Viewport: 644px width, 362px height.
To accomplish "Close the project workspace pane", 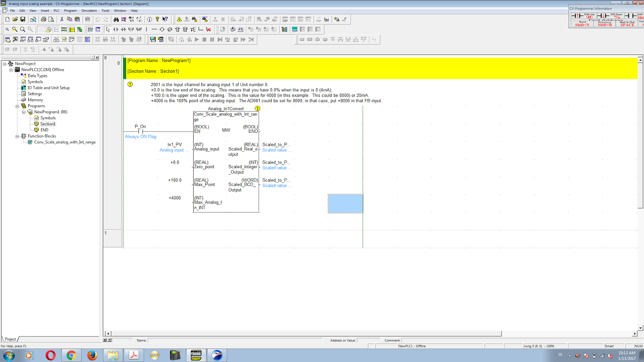I will pos(97,58).
